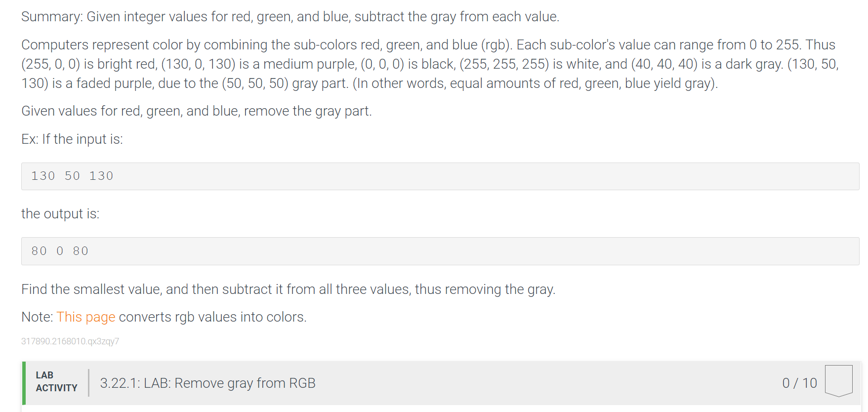Click the activity ID text "317890.2168010.qx3zqy7"
Image resolution: width=868 pixels, height=412 pixels.
tap(70, 341)
